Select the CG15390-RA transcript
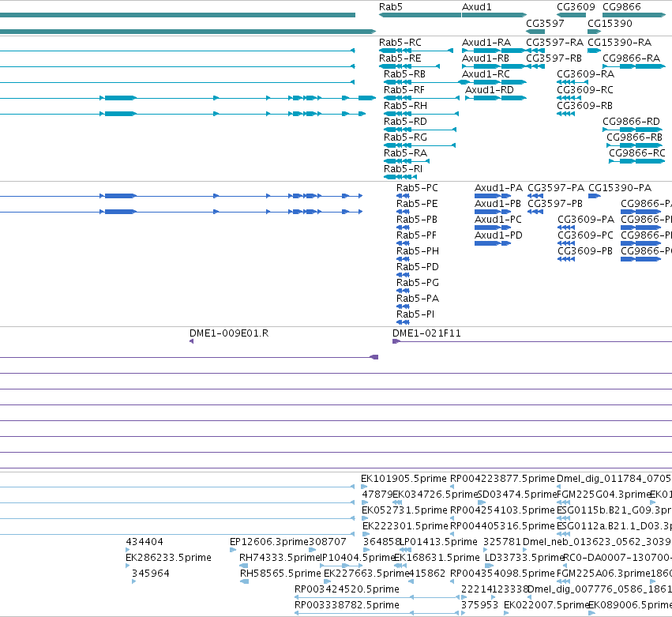This screenshot has width=672, height=617. coord(594,51)
